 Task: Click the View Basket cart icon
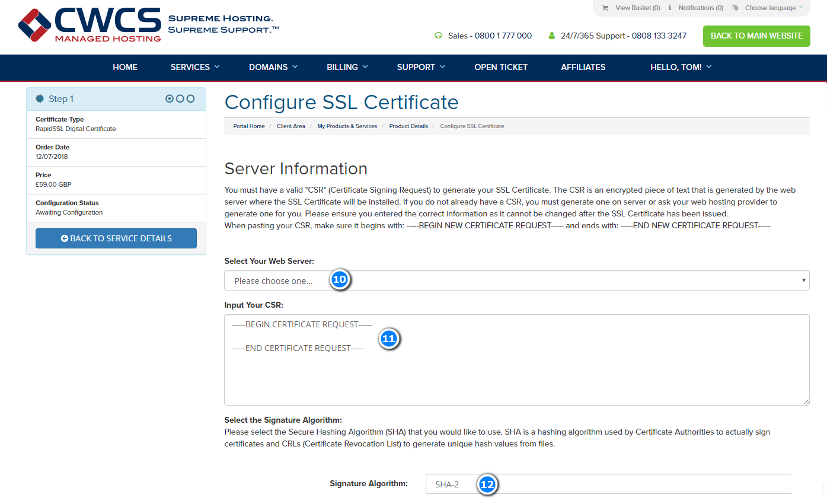(605, 8)
